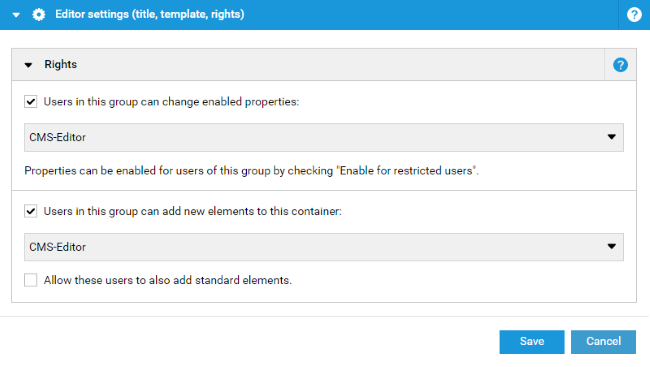Collapse the Editor settings header arrow

(x=16, y=15)
